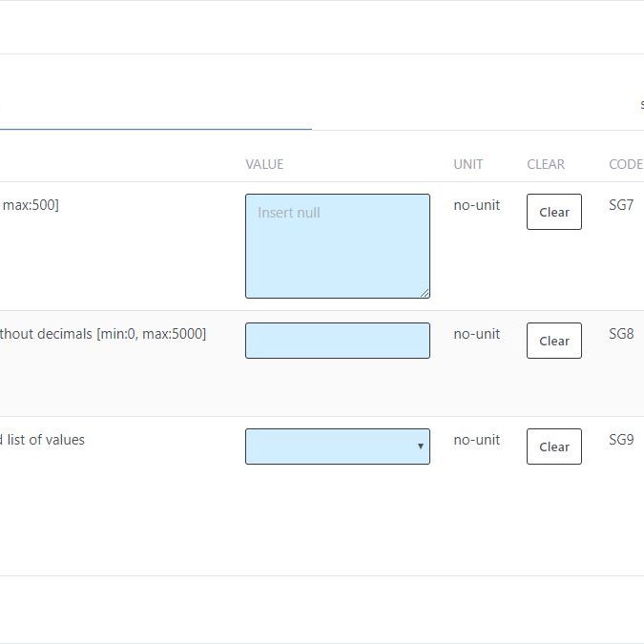This screenshot has height=644, width=644.
Task: Click the CLEAR column header
Action: click(x=546, y=164)
